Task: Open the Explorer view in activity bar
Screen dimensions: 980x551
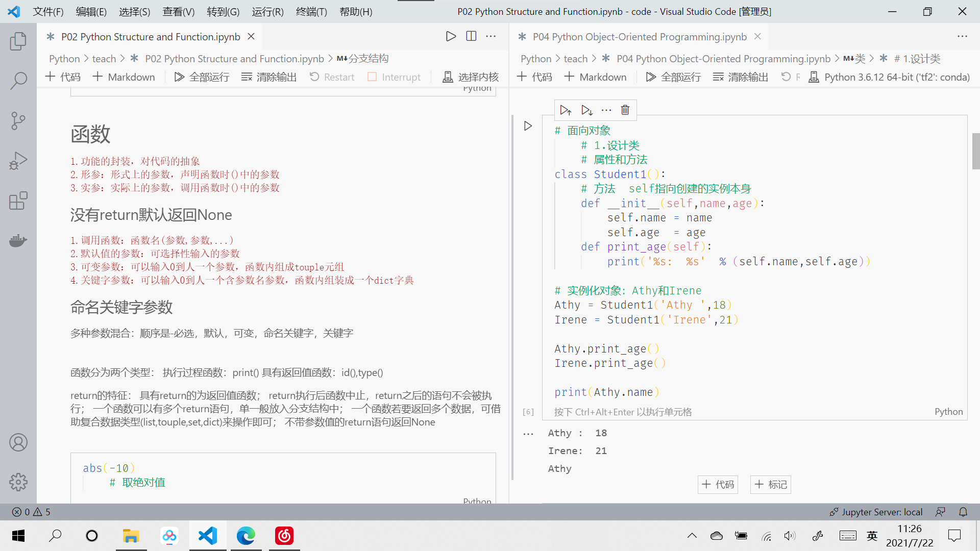Action: [18, 41]
